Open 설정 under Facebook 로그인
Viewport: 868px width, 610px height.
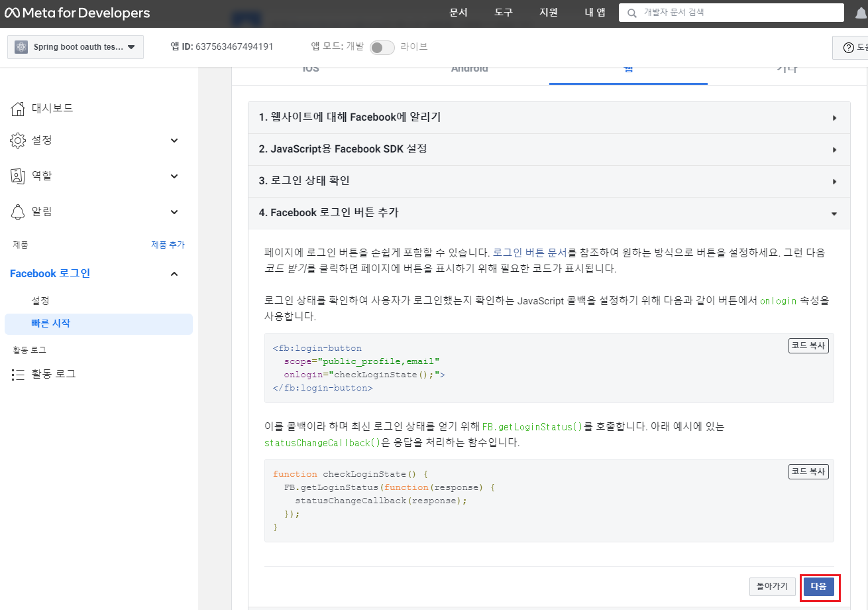pyautogui.click(x=40, y=301)
